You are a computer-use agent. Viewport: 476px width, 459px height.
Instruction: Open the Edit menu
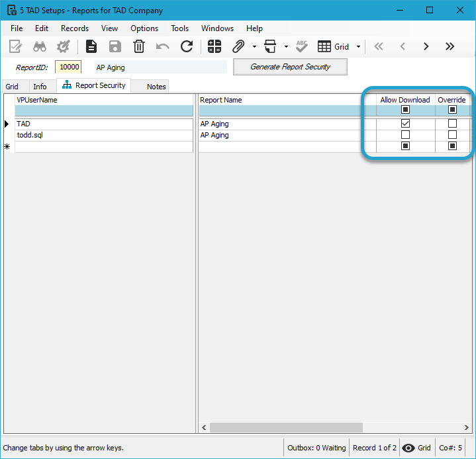pyautogui.click(x=42, y=28)
